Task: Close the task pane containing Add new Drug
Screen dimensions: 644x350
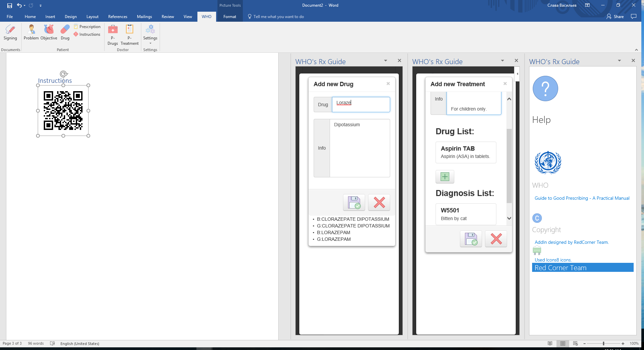Action: (x=399, y=60)
